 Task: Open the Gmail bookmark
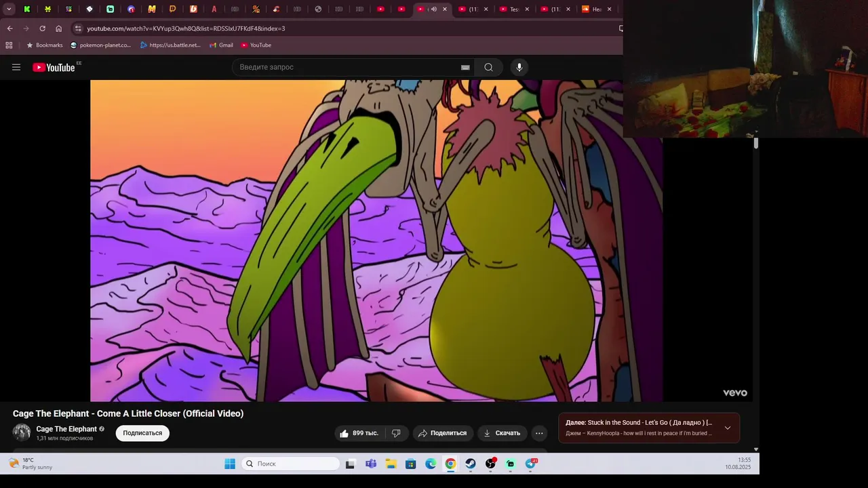coord(221,45)
